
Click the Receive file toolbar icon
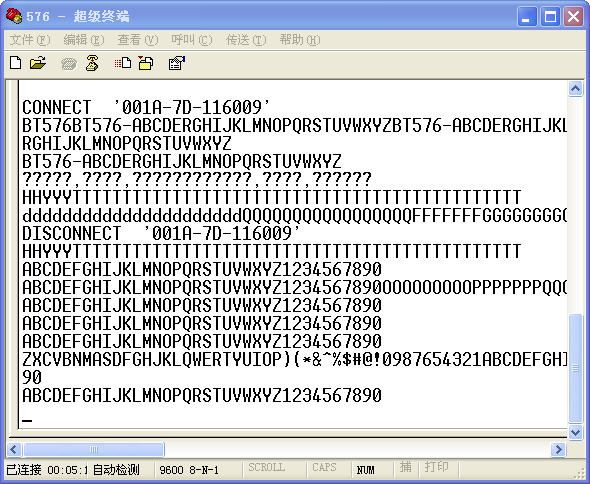[x=146, y=63]
